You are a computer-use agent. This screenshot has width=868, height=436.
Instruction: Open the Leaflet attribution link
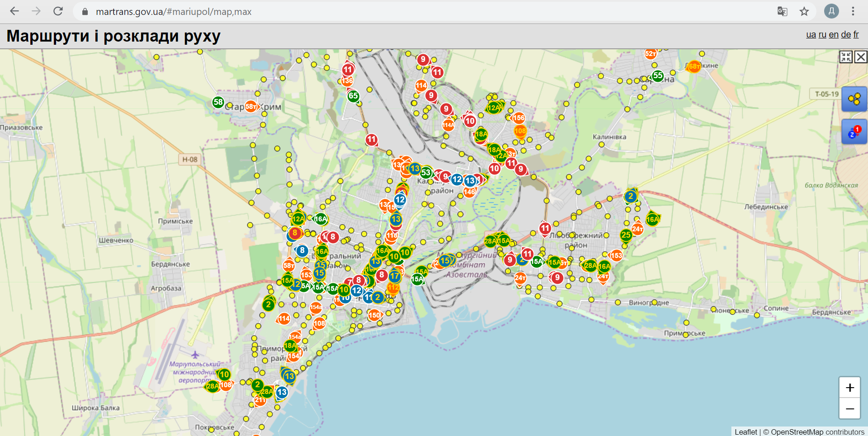pos(745,432)
